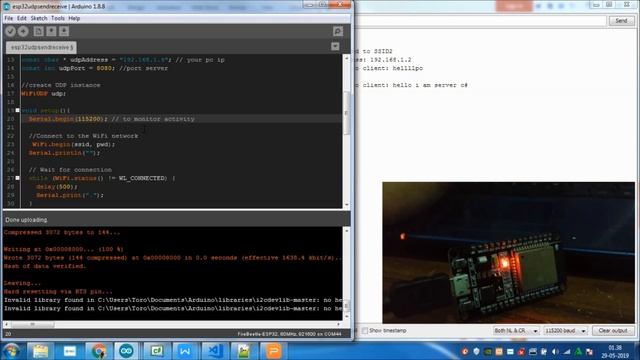This screenshot has height=360, width=640.
Task: Click the FireBeetle-ESP32 board status text
Action: pyautogui.click(x=289, y=334)
